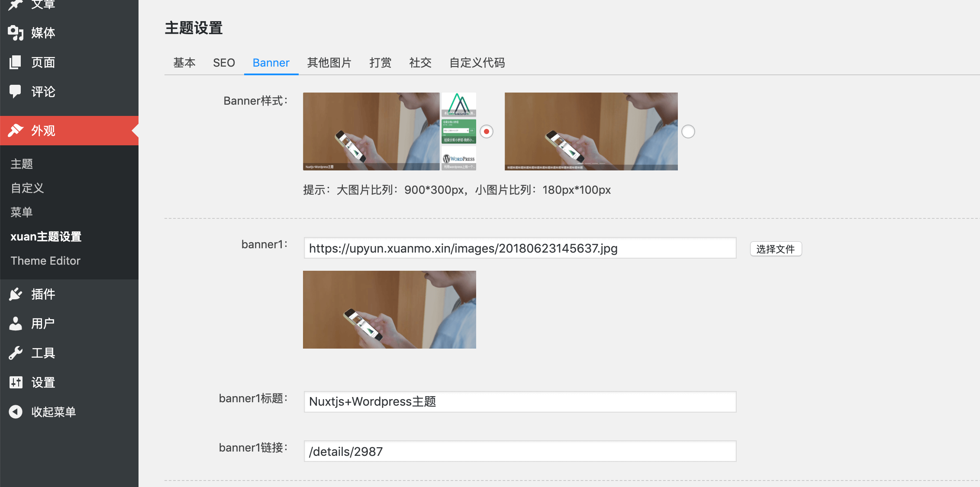Open the 其他图片 tab
Image resolution: width=980 pixels, height=487 pixels.
329,63
